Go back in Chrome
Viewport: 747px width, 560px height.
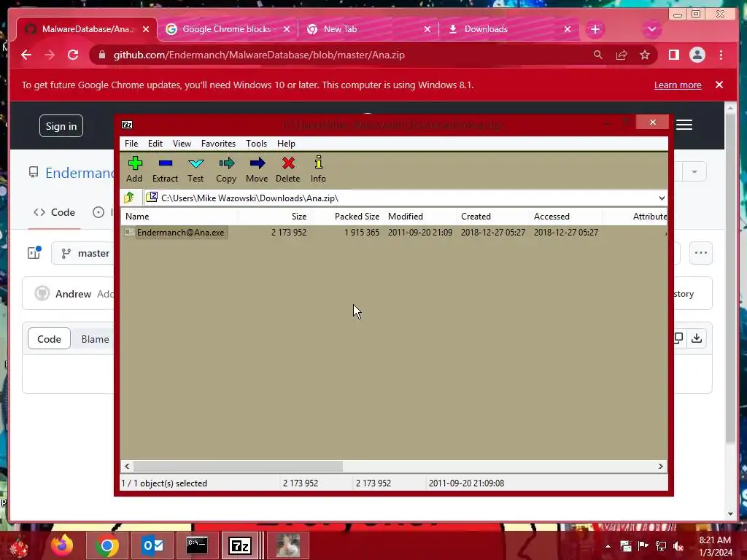26,55
